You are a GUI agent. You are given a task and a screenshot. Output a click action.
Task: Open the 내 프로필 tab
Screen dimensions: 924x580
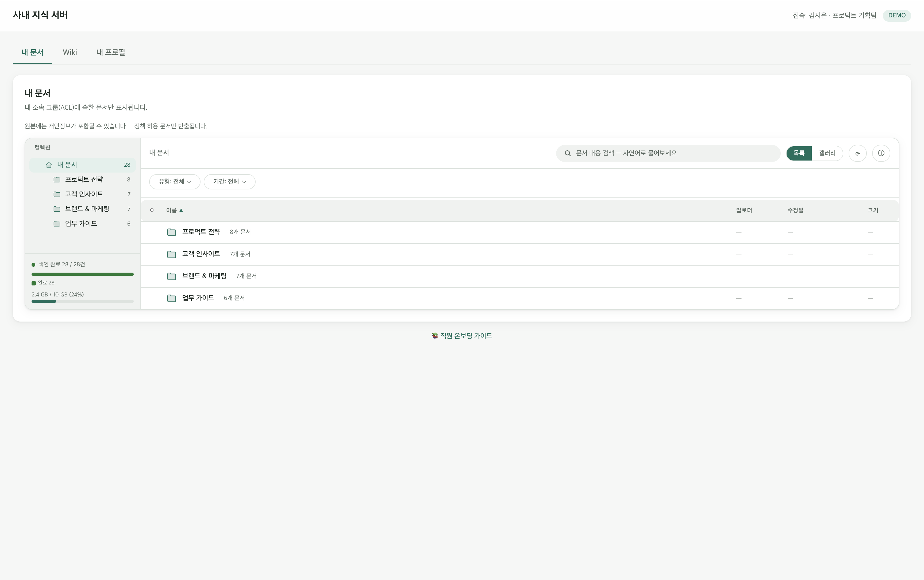pyautogui.click(x=110, y=52)
